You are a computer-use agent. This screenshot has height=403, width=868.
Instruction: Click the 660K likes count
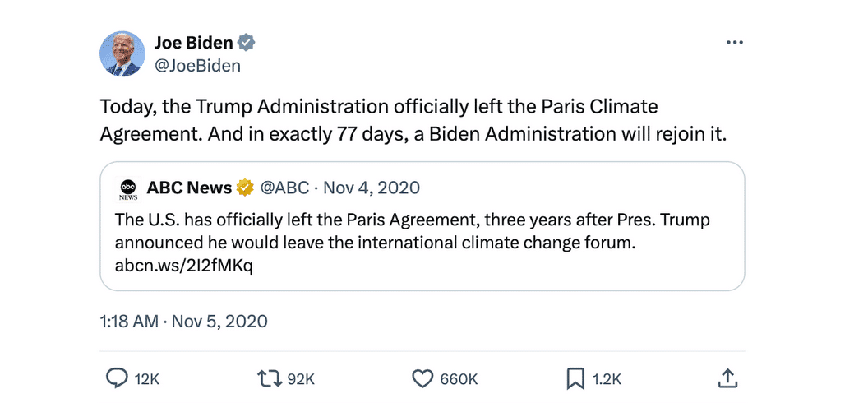click(x=459, y=379)
